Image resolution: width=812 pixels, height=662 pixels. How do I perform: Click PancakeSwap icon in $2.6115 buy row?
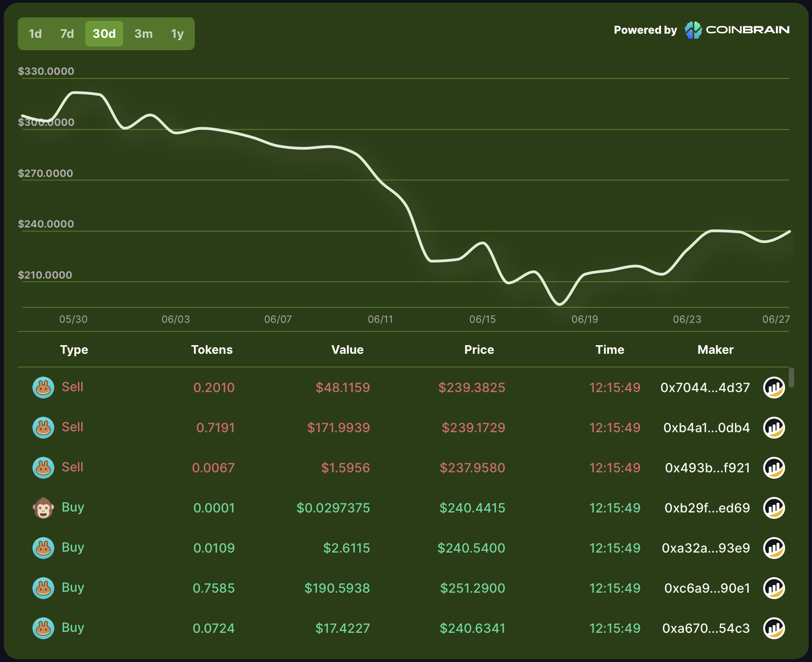(43, 548)
